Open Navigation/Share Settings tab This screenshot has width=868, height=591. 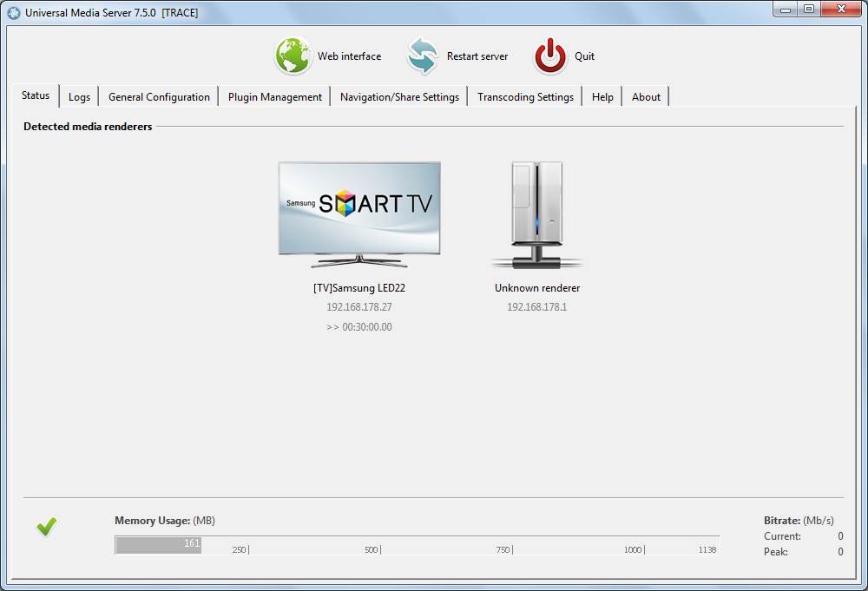[399, 97]
